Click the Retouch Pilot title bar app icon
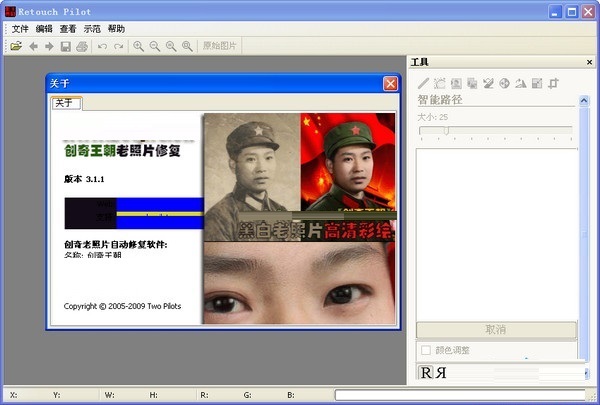 (10, 11)
